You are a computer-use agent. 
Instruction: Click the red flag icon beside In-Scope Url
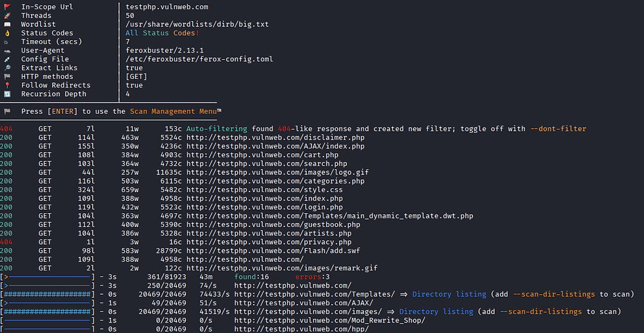tap(7, 7)
